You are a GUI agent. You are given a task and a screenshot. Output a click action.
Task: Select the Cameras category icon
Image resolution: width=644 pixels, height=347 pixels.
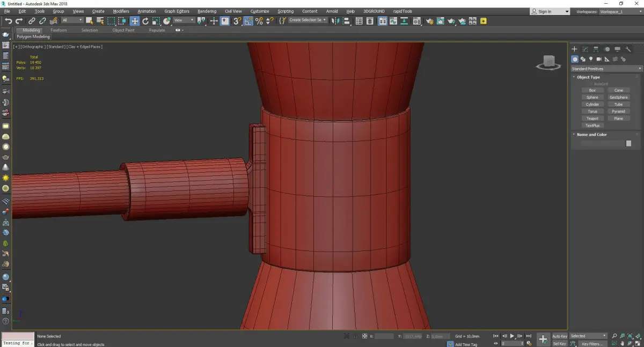[599, 59]
